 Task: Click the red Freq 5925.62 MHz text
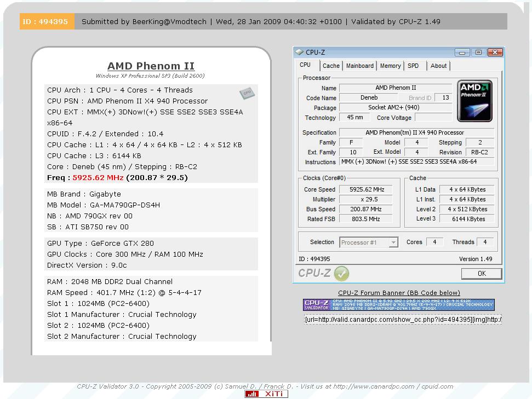98,178
